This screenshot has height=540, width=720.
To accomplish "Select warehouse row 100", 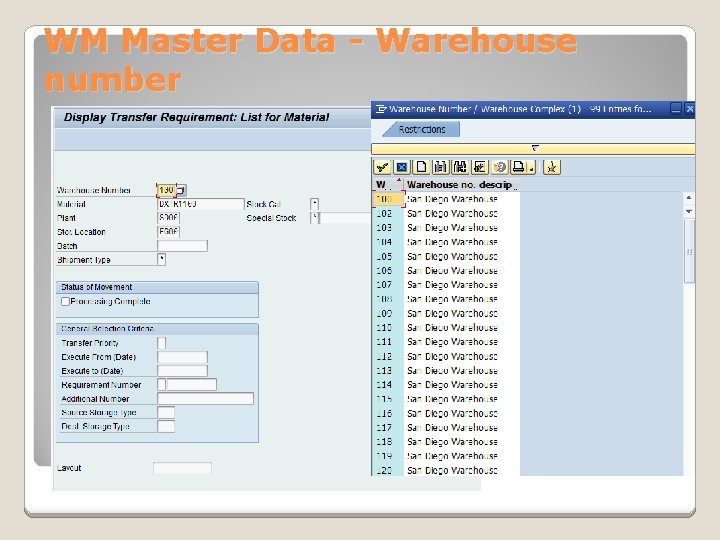I will 446,199.
